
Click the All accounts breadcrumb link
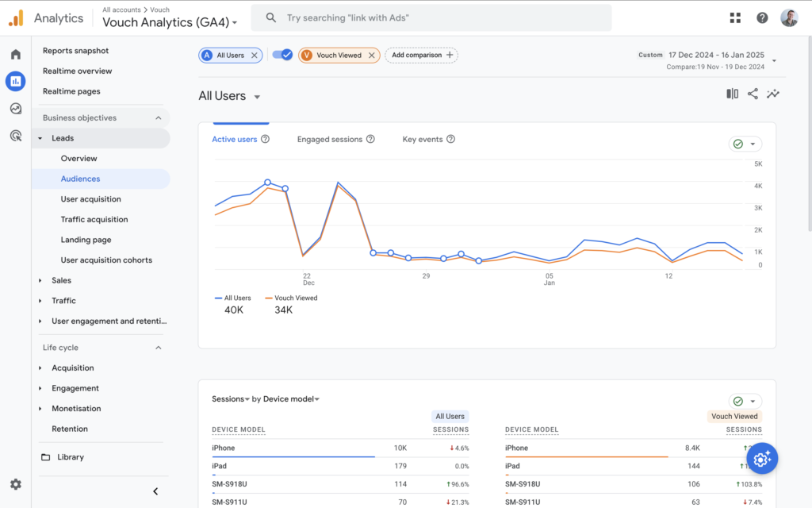pyautogui.click(x=121, y=10)
